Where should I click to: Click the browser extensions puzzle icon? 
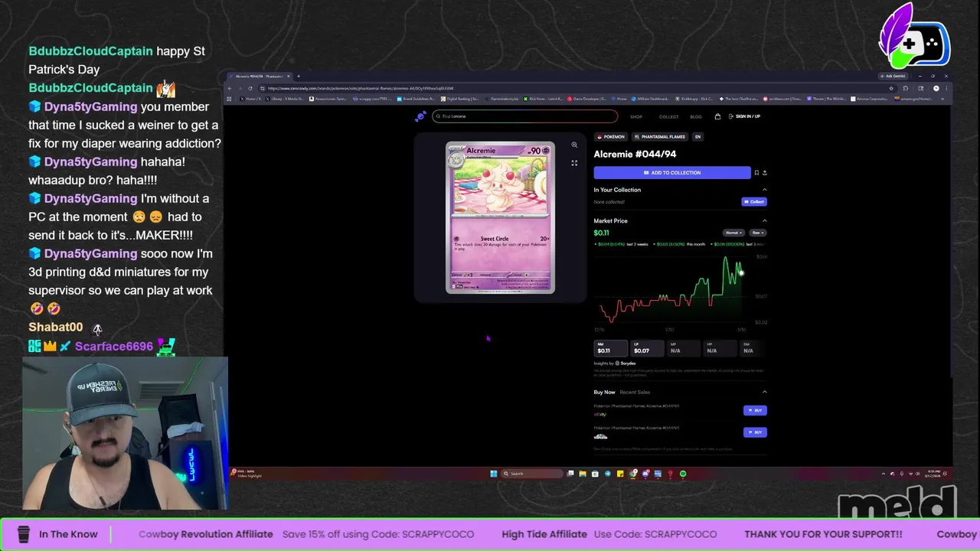905,88
